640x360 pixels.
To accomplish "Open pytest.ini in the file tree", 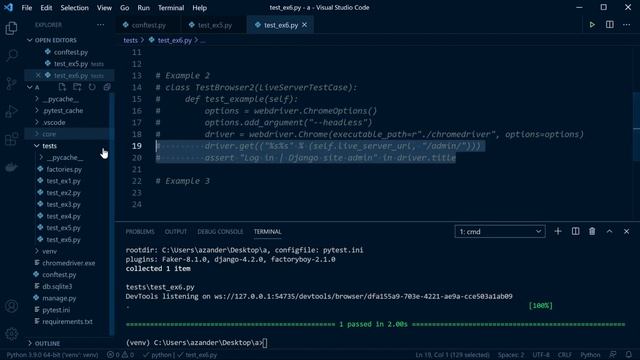I will click(x=56, y=310).
